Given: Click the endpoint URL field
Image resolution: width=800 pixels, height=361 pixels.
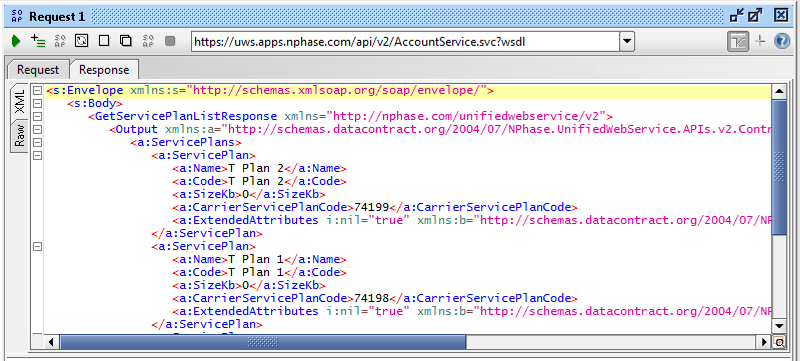Looking at the screenshot, I should coord(406,41).
